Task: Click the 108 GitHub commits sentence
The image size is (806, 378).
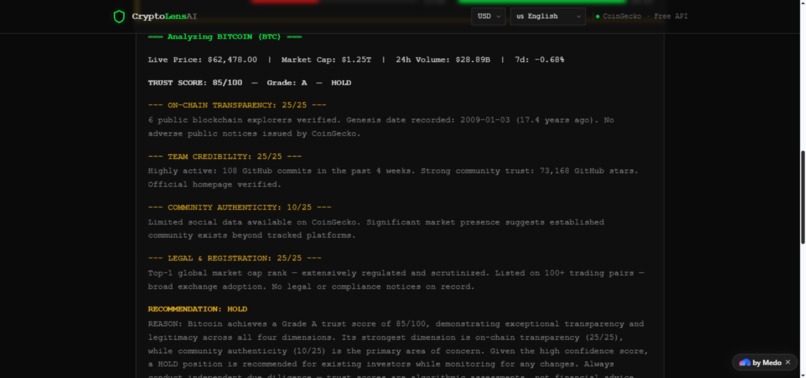Action: coord(281,171)
